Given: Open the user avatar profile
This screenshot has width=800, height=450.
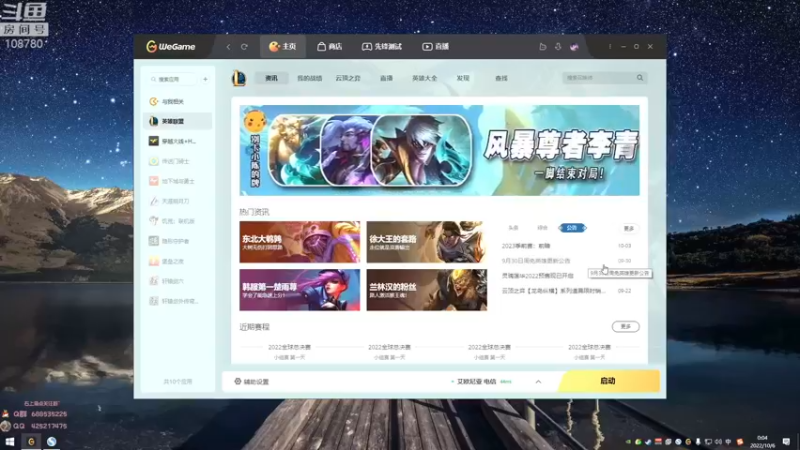Looking at the screenshot, I should 574,46.
